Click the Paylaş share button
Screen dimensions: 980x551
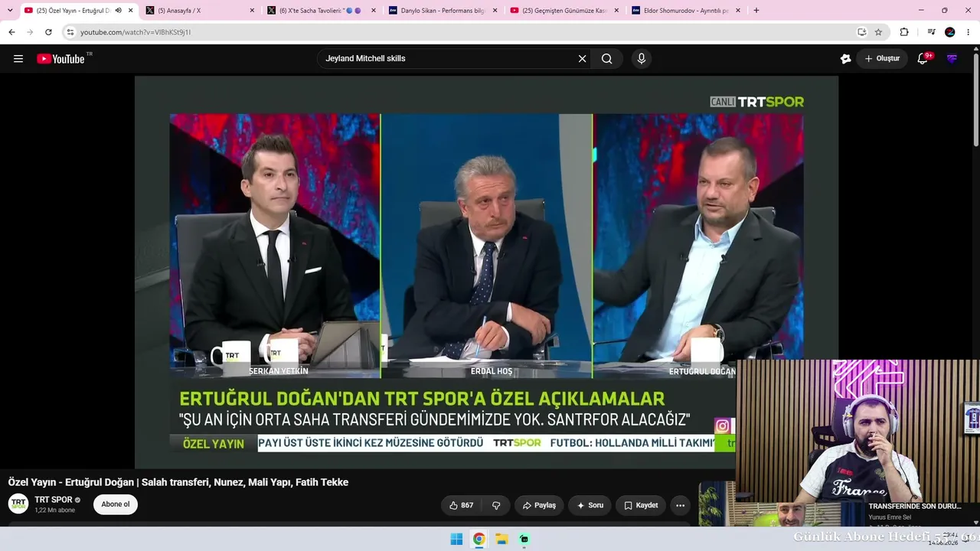[539, 505]
